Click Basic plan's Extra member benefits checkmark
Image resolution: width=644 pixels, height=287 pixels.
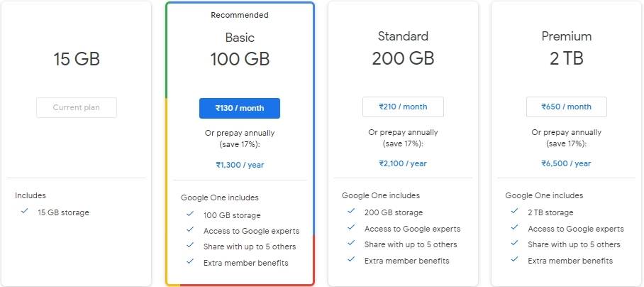tap(190, 262)
